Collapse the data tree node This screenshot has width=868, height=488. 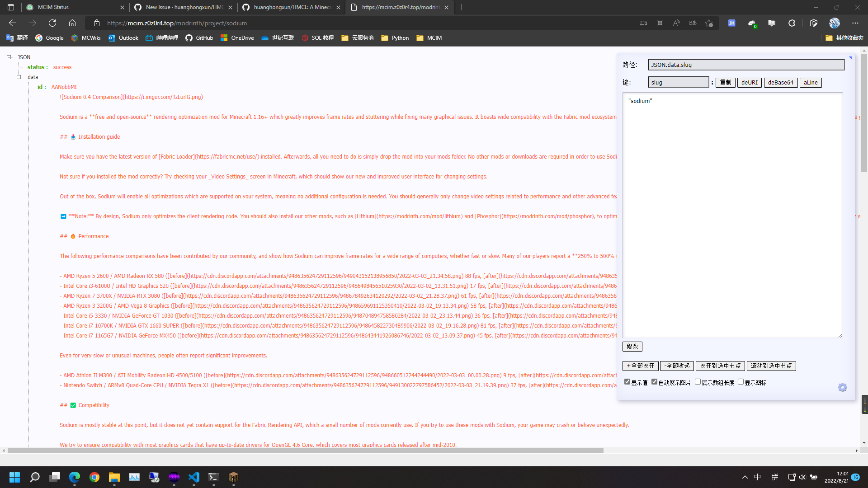pyautogui.click(x=19, y=77)
